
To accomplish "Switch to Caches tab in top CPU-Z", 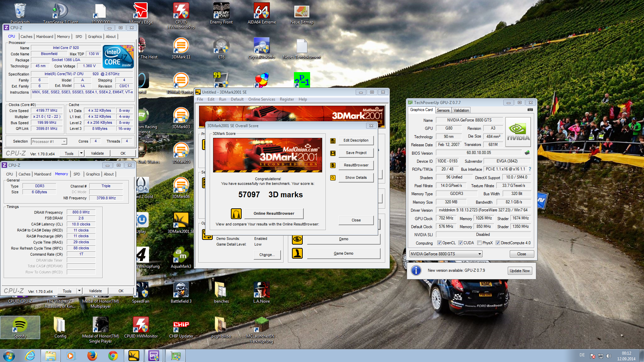I will click(x=27, y=37).
